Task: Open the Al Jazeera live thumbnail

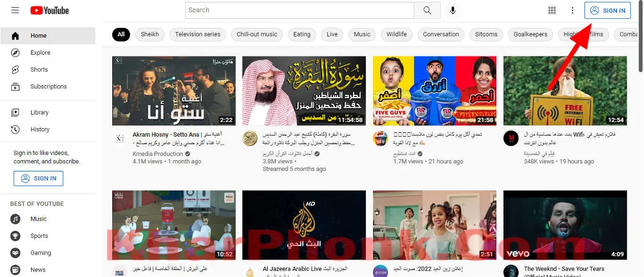Action: (x=304, y=225)
